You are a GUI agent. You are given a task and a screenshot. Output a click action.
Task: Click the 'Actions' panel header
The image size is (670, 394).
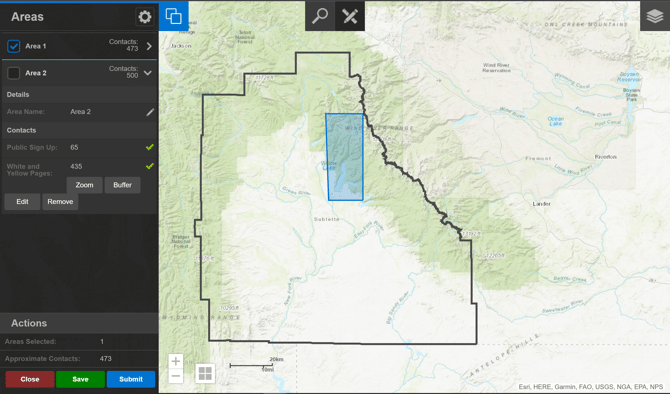click(x=29, y=323)
